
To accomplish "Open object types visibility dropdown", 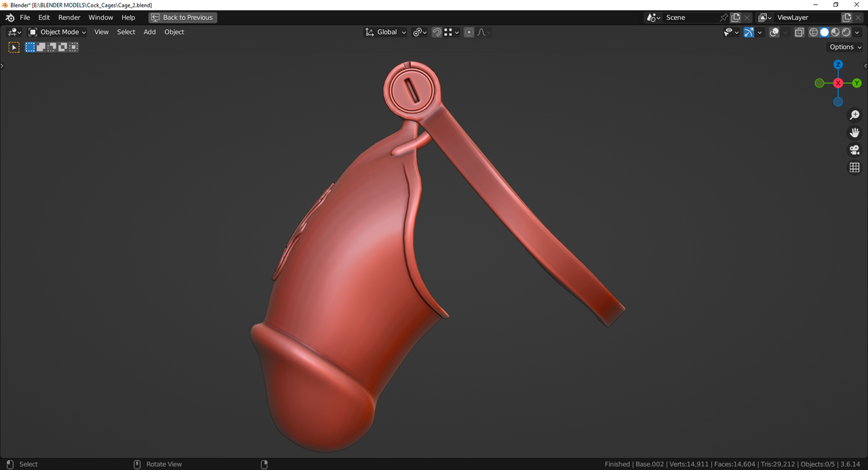I will [x=731, y=32].
